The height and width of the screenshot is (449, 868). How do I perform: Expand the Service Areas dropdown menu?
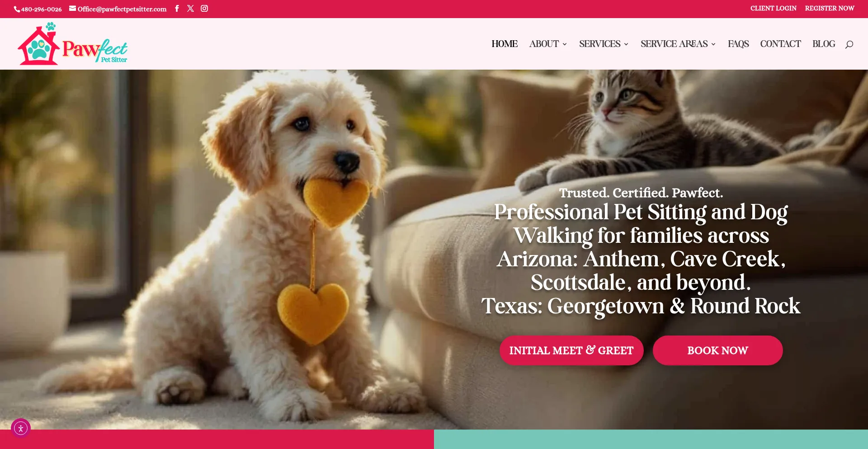click(x=678, y=44)
